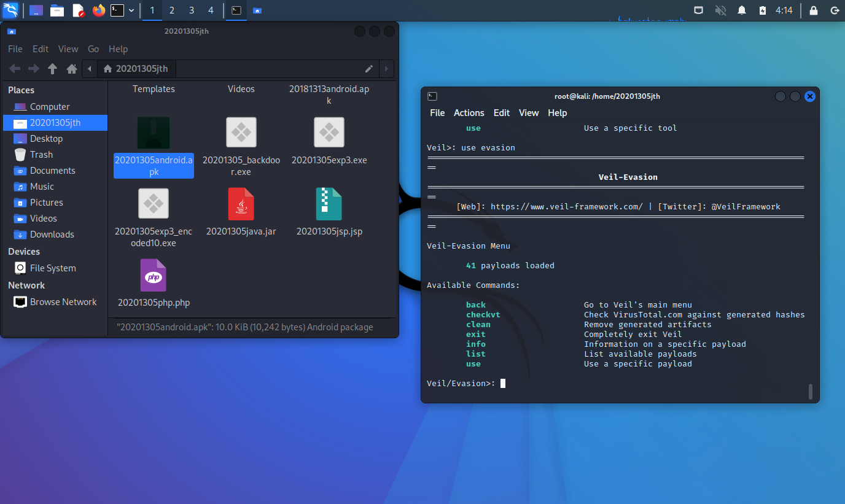
Task: Select the 20181313android.apk file label
Action: pyautogui.click(x=329, y=95)
